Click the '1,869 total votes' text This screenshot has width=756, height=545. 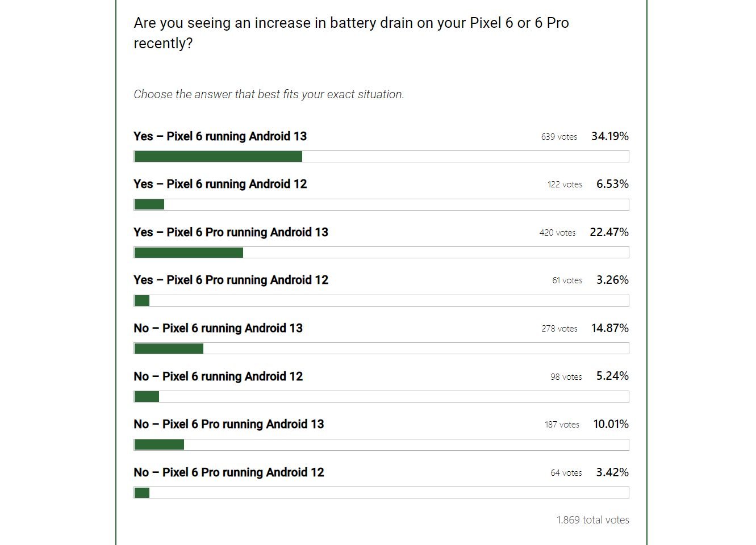click(592, 520)
